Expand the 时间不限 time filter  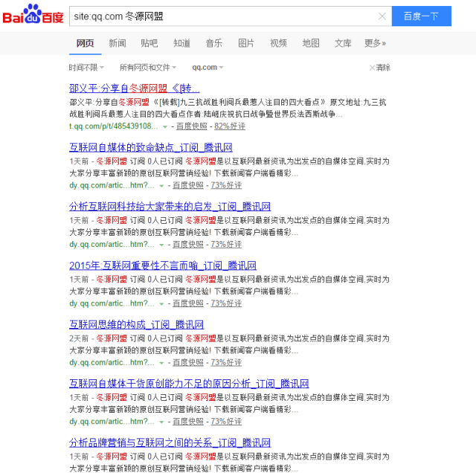pos(86,68)
